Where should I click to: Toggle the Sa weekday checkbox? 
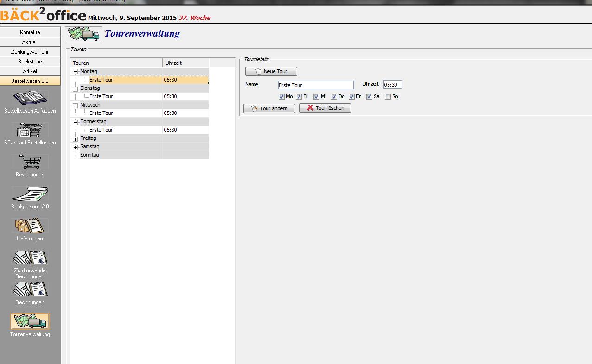(x=369, y=96)
